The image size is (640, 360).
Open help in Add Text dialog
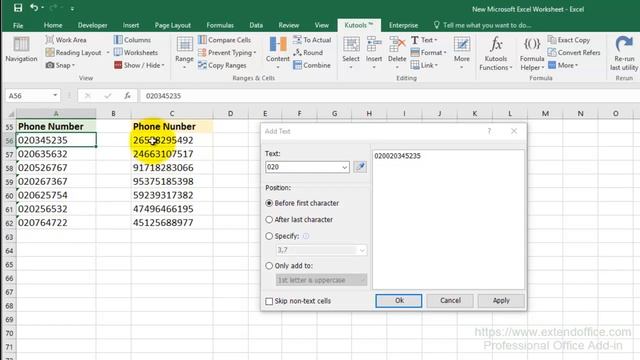[x=489, y=131]
